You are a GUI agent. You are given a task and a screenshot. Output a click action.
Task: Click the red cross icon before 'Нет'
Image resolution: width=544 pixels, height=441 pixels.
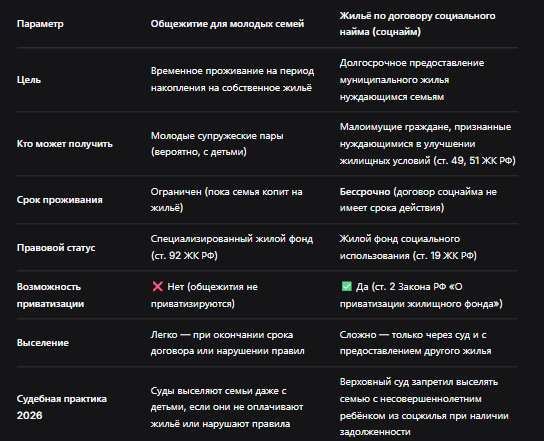pyautogui.click(x=158, y=287)
